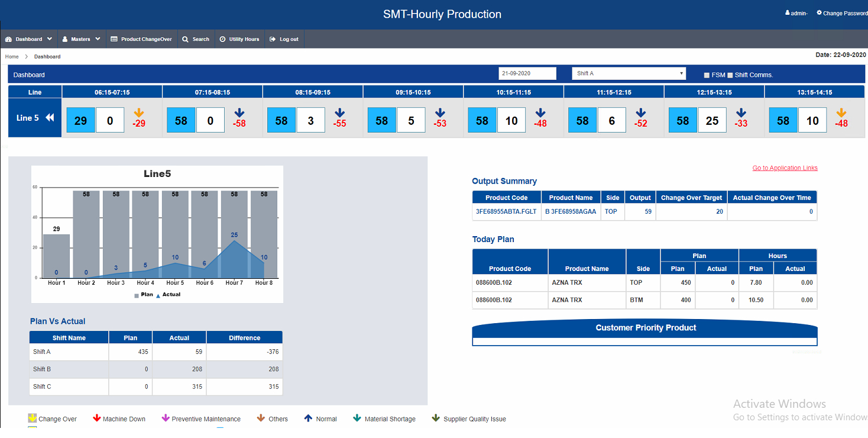Click the Preventive Maintenance legend arrow icon
The image size is (868, 438).
click(x=166, y=418)
